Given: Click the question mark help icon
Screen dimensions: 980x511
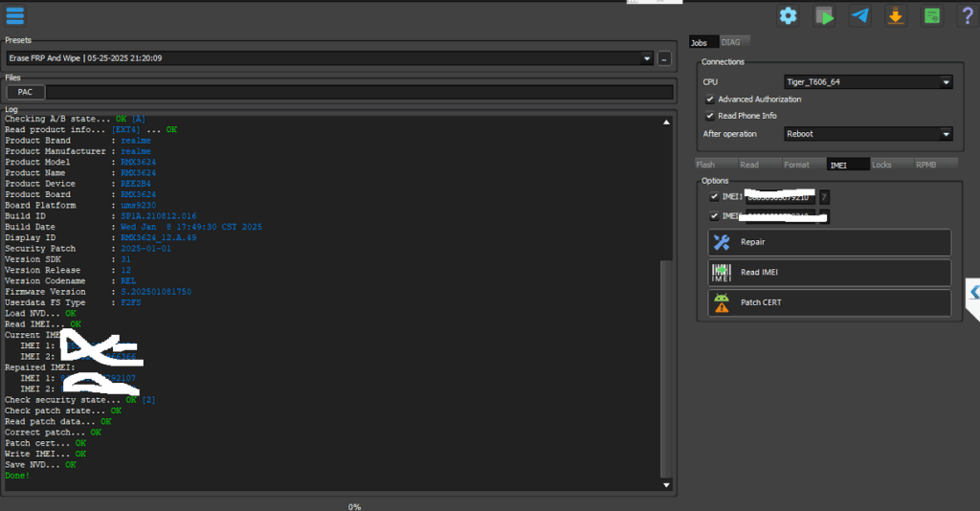Looking at the screenshot, I should [x=967, y=15].
